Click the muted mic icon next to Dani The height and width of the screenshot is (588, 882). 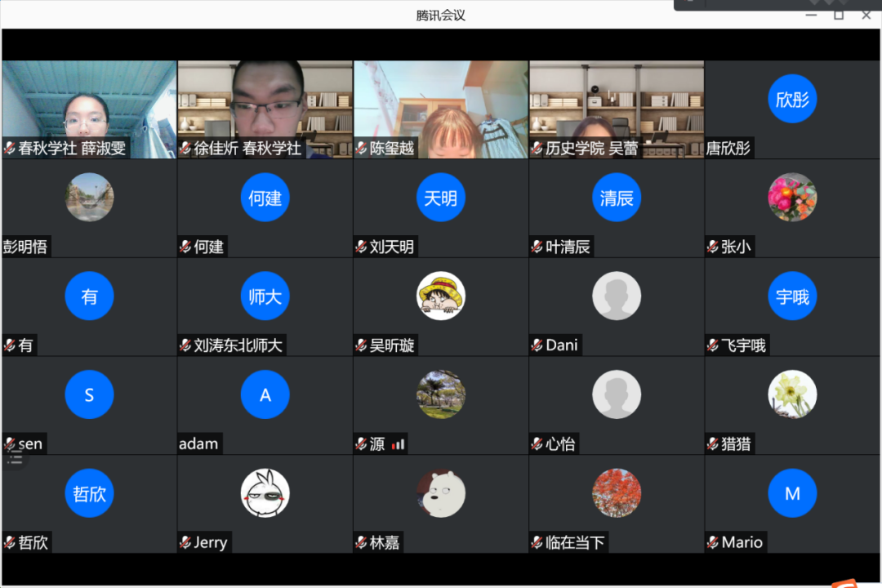(x=537, y=345)
